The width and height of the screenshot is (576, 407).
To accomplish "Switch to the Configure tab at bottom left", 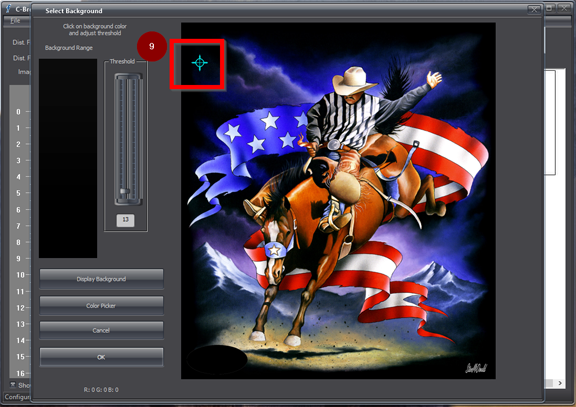I will point(17,397).
